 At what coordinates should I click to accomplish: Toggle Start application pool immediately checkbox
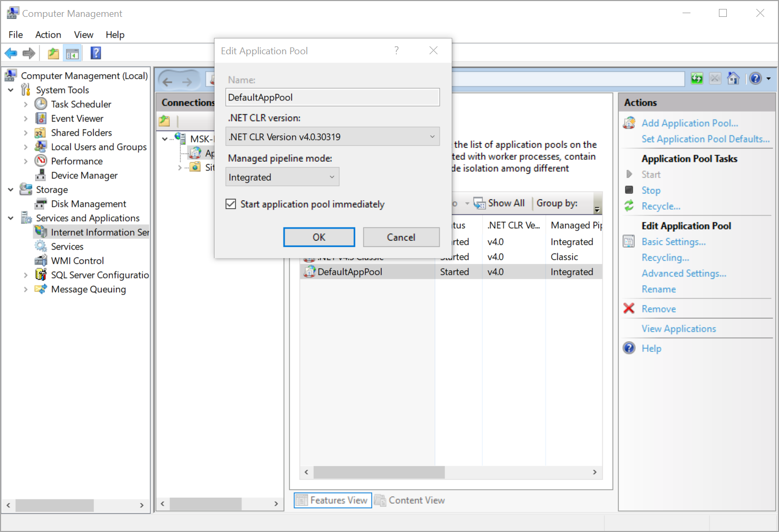pos(231,204)
